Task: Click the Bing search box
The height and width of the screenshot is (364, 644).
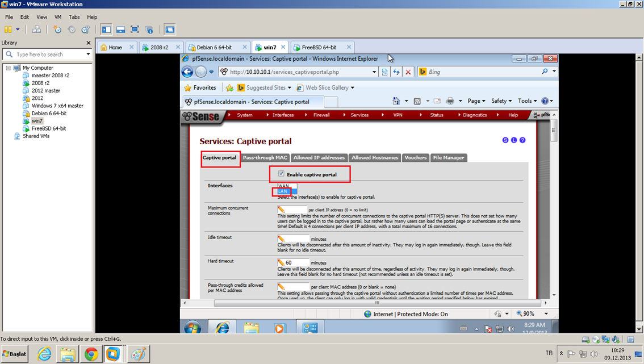Action: pyautogui.click(x=483, y=72)
